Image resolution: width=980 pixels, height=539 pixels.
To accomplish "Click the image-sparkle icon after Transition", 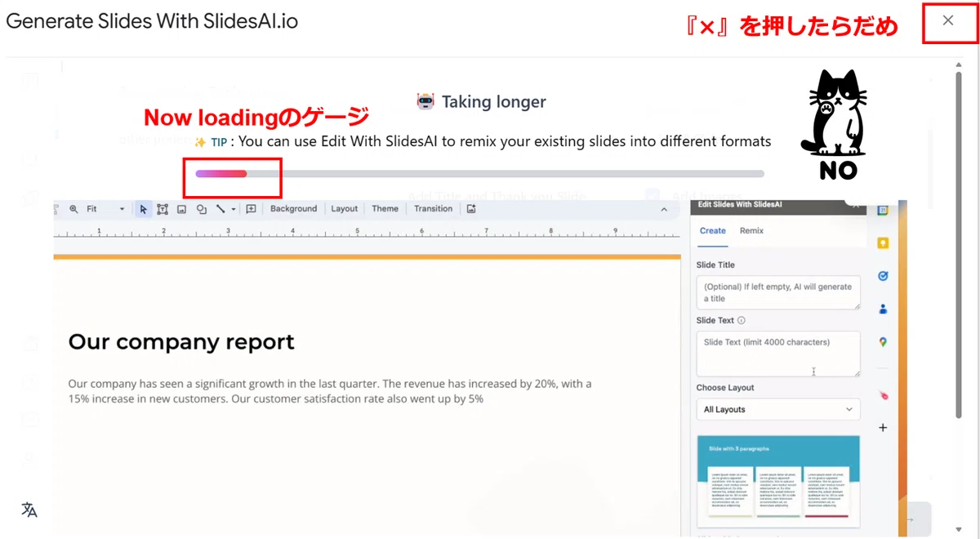I will click(x=471, y=209).
